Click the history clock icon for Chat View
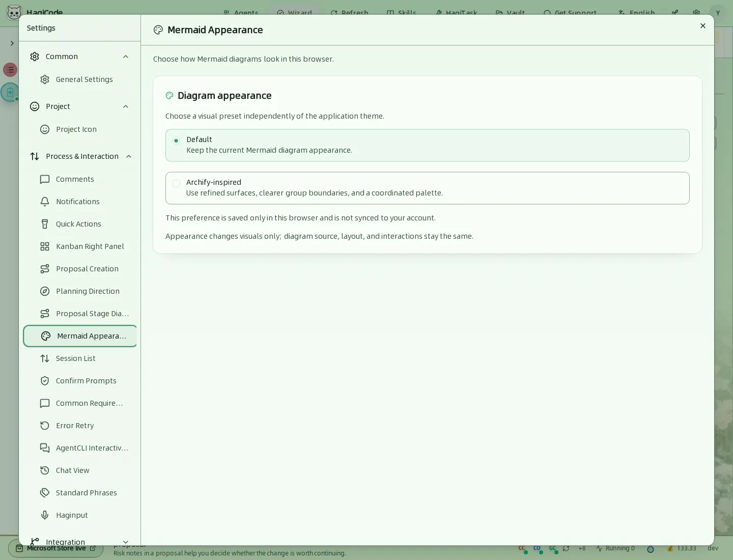 coord(45,470)
